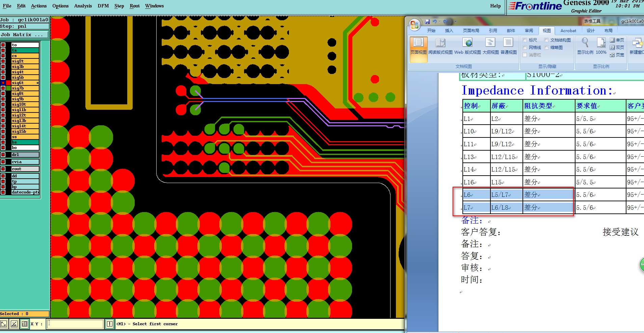
Task: Redo the action in Word's quick access toolbar
Action: [446, 22]
